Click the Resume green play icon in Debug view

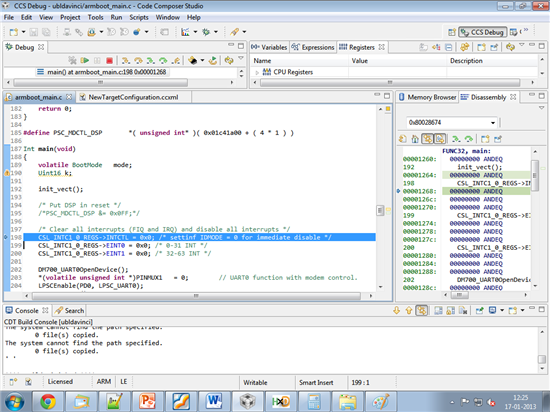point(85,60)
